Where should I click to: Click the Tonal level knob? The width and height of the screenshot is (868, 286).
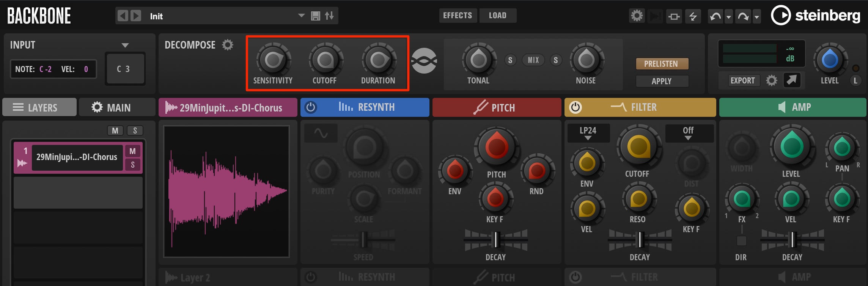[x=478, y=60]
